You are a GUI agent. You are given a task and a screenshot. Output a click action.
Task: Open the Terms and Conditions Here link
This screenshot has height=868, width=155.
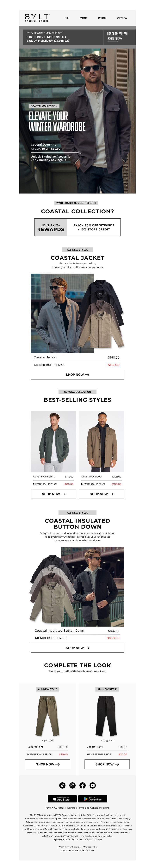coord(106,808)
